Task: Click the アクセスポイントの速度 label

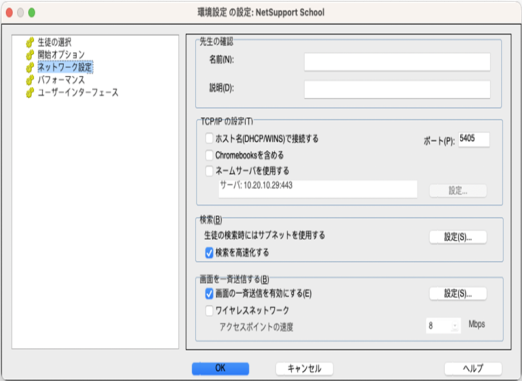Action: [256, 327]
